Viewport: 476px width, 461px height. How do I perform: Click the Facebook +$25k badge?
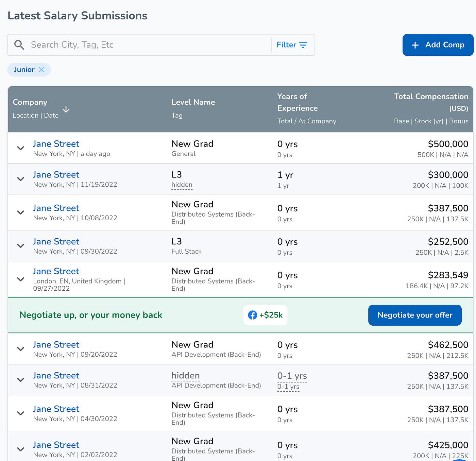click(265, 315)
